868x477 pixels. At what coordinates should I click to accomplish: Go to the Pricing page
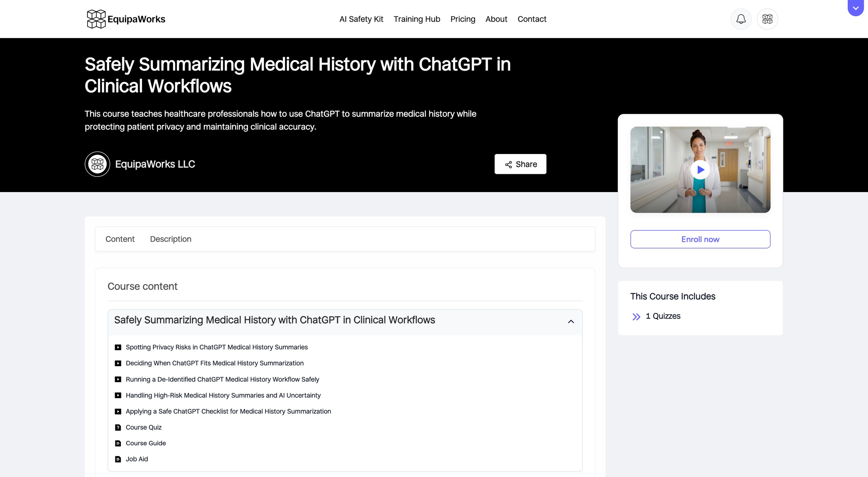click(463, 19)
